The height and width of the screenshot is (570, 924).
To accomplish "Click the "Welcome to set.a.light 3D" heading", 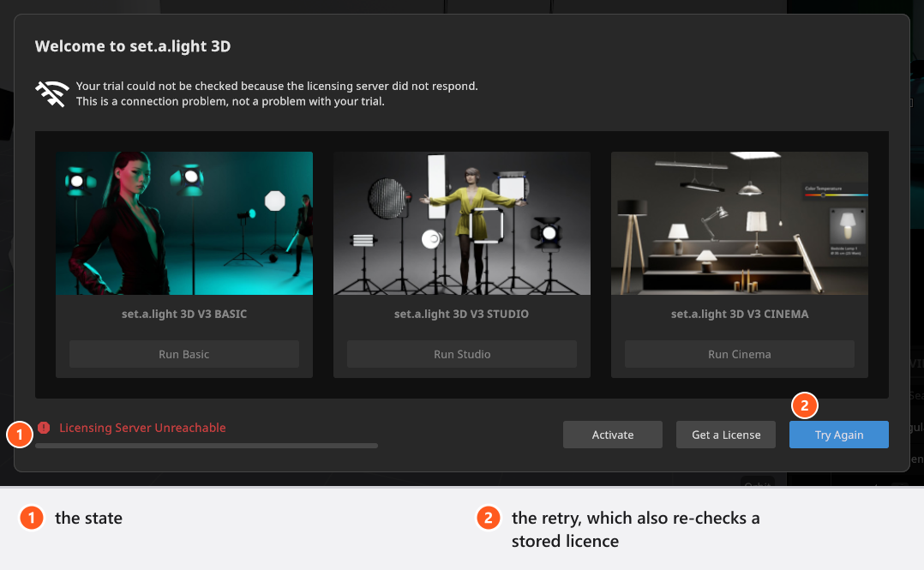I will click(133, 46).
